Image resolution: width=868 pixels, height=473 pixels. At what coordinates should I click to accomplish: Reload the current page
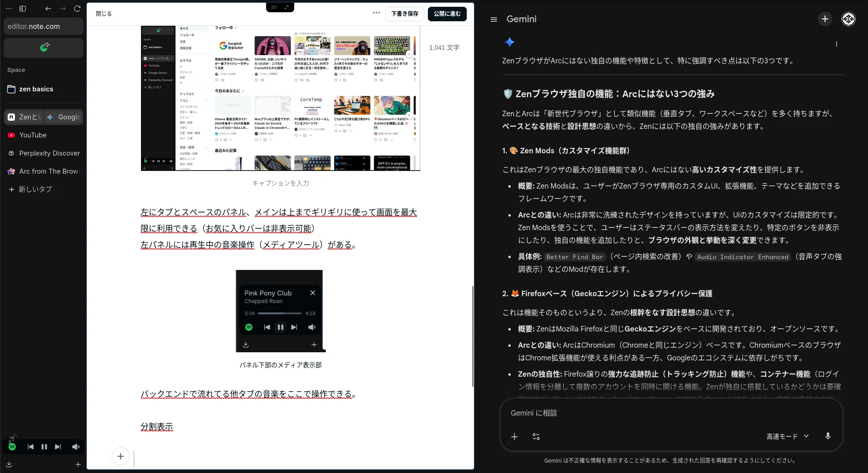(x=77, y=9)
